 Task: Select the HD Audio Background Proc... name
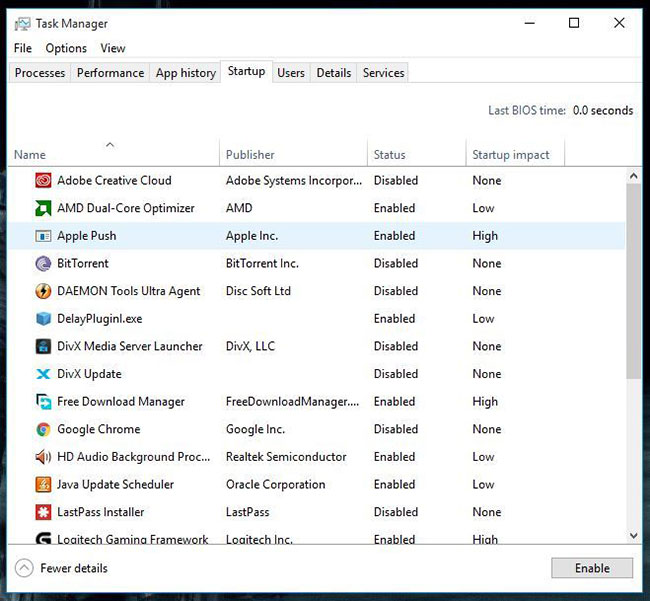click(133, 457)
